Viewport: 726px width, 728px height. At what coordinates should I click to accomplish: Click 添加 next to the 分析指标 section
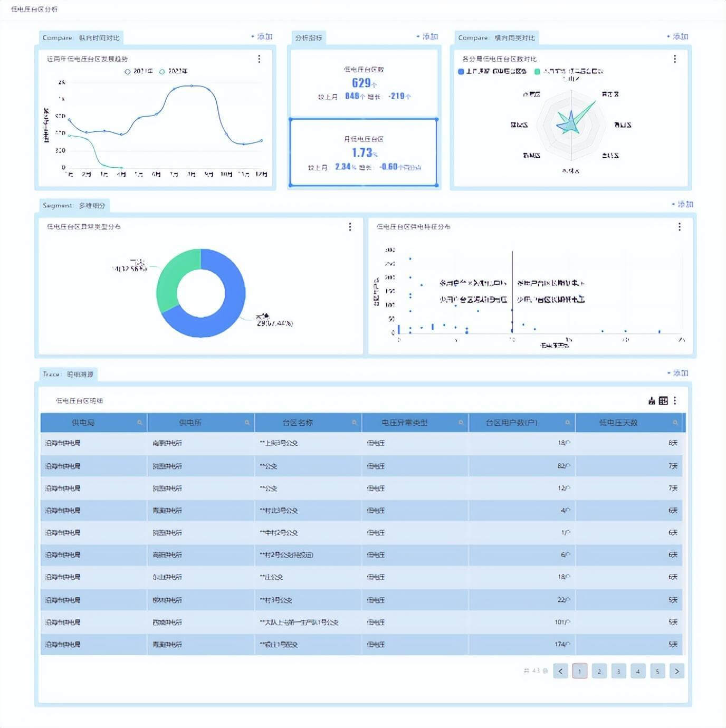tap(427, 37)
